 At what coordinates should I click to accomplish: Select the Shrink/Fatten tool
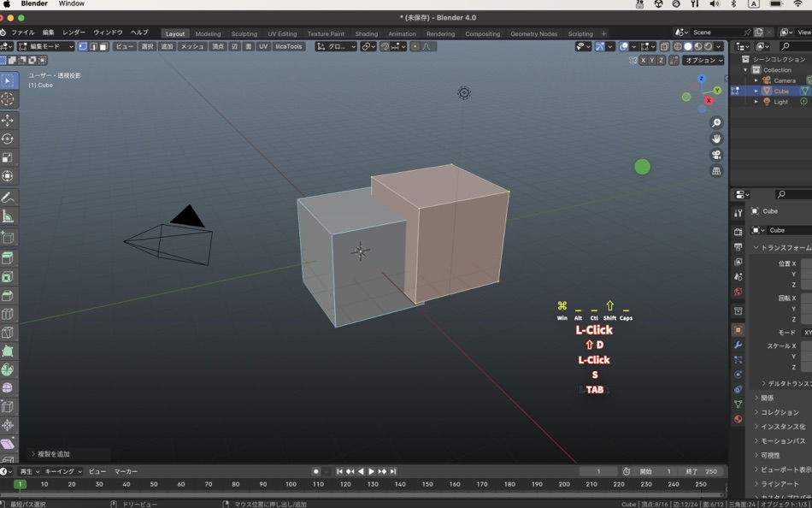click(x=8, y=426)
